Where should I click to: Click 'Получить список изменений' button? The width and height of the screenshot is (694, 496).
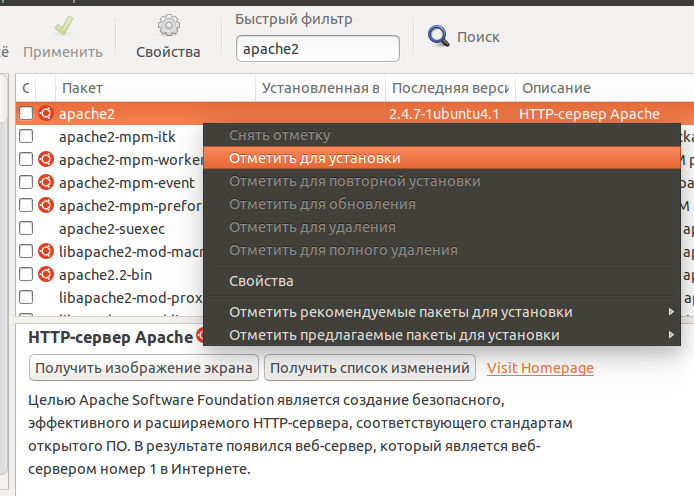pos(370,368)
